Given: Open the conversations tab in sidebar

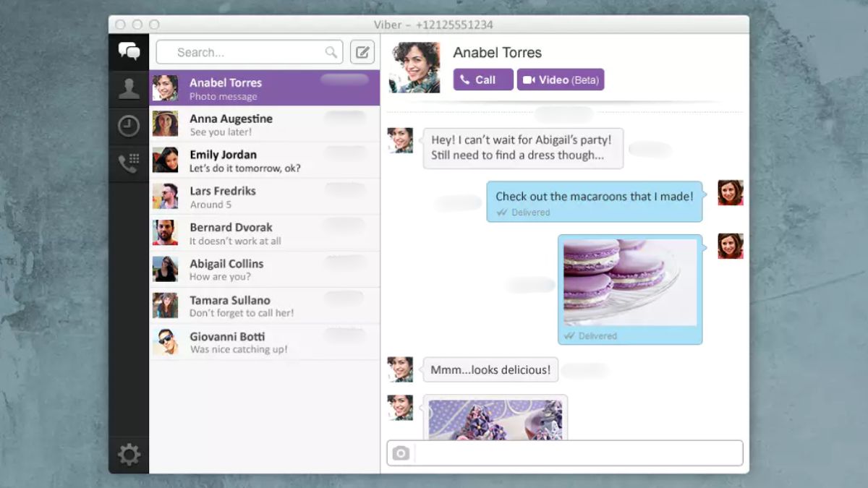Looking at the screenshot, I should [x=129, y=51].
